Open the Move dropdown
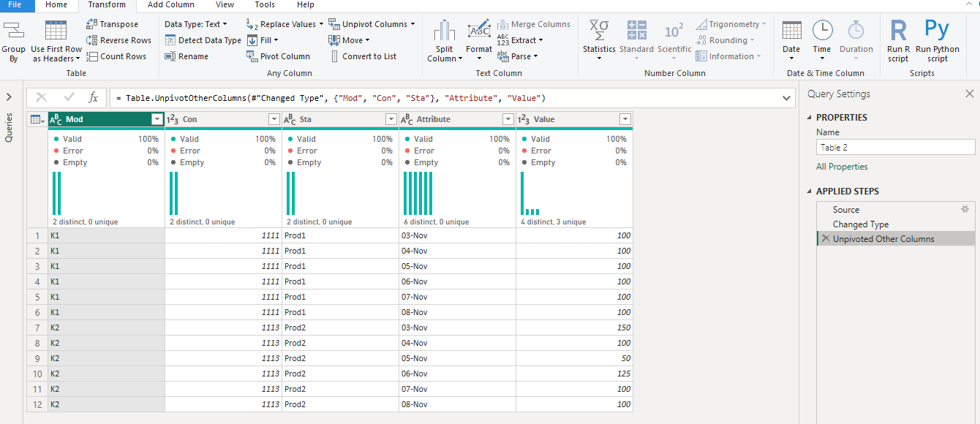The height and width of the screenshot is (424, 980). click(349, 40)
